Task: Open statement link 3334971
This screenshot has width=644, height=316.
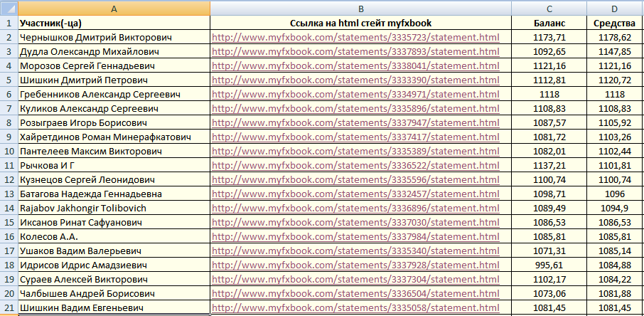Action: pos(355,94)
